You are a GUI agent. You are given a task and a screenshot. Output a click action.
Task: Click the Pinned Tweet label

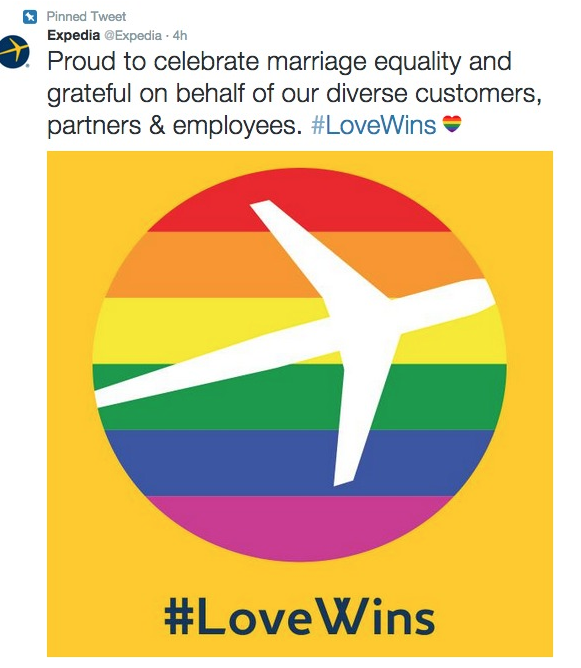tap(86, 17)
